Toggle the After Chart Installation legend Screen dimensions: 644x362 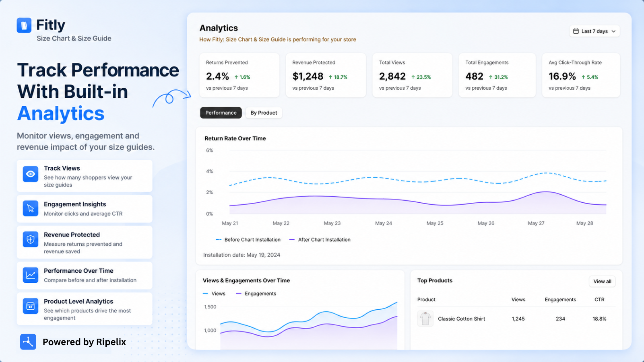(320, 240)
